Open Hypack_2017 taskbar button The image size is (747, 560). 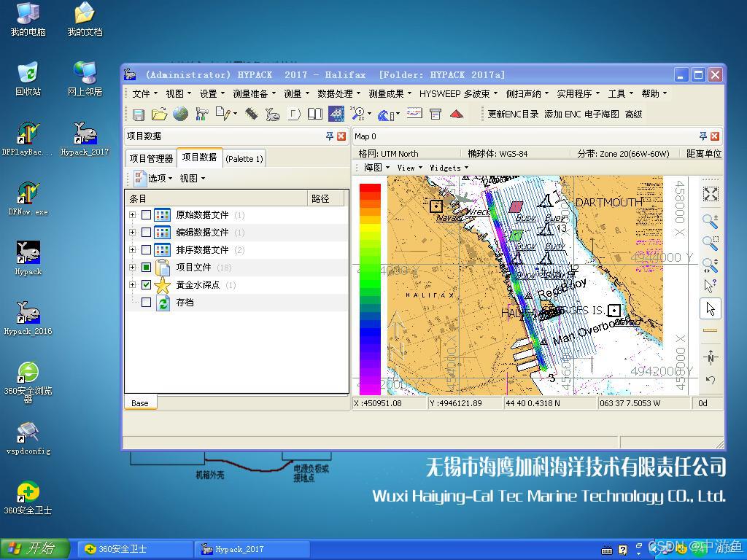[252, 549]
